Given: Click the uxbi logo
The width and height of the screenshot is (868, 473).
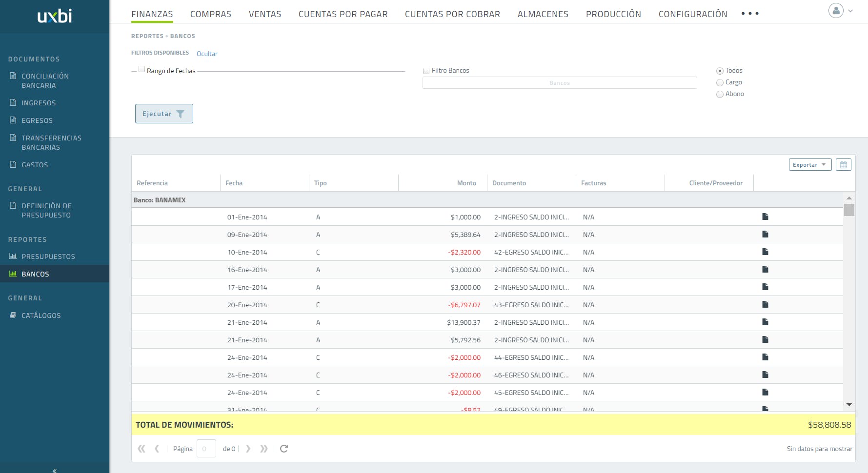Looking at the screenshot, I should click(55, 16).
